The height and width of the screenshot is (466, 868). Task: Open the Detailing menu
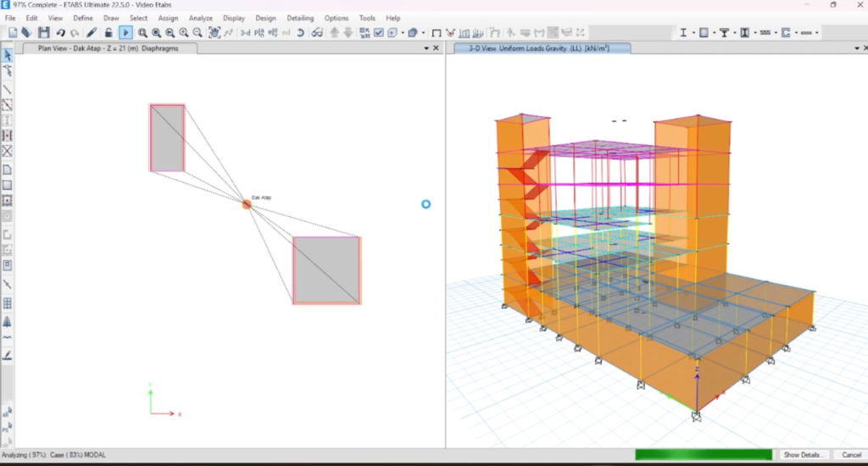point(300,19)
